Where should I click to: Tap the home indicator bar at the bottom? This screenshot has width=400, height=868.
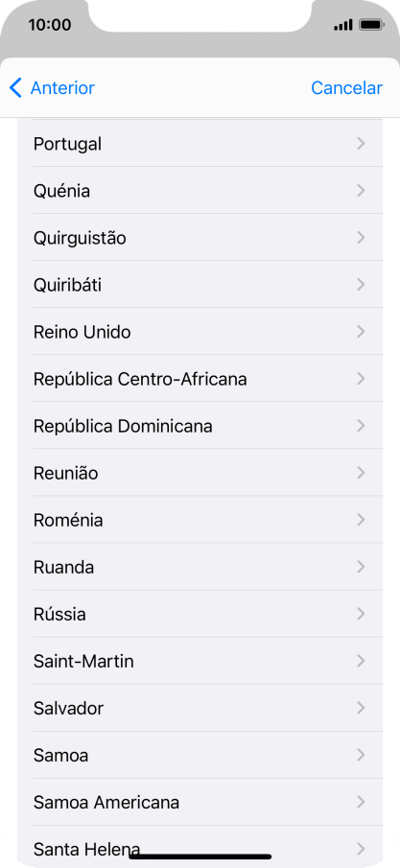pyautogui.click(x=200, y=856)
